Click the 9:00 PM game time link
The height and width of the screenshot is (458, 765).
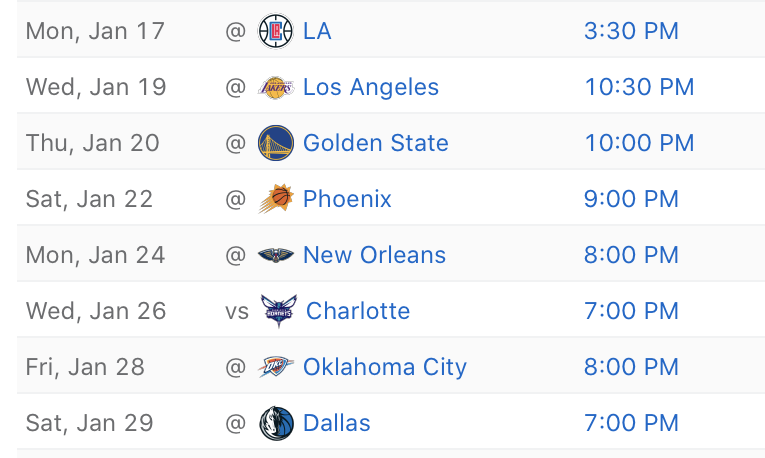[631, 199]
